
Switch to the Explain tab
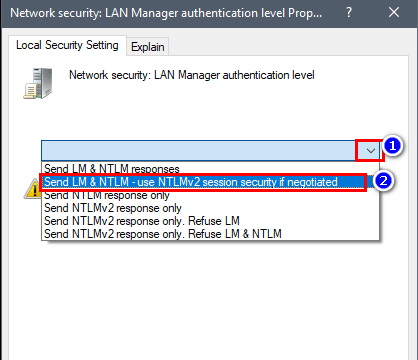148,47
